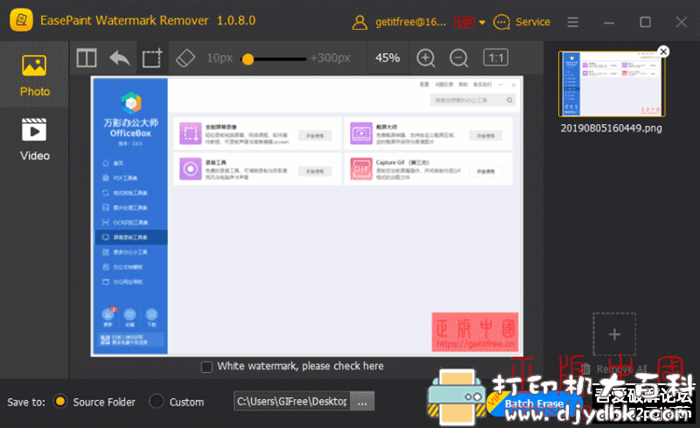Image resolution: width=700 pixels, height=428 pixels.
Task: Click the image preview canvas
Action: 307,216
